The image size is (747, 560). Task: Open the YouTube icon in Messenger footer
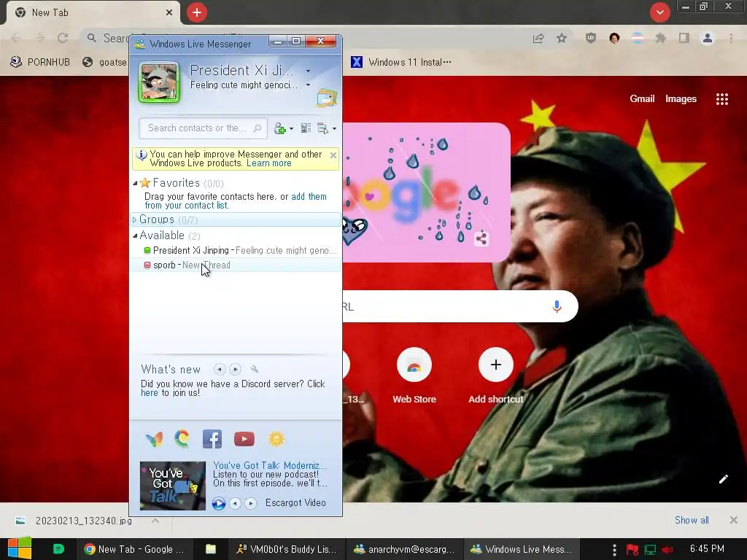point(244,439)
